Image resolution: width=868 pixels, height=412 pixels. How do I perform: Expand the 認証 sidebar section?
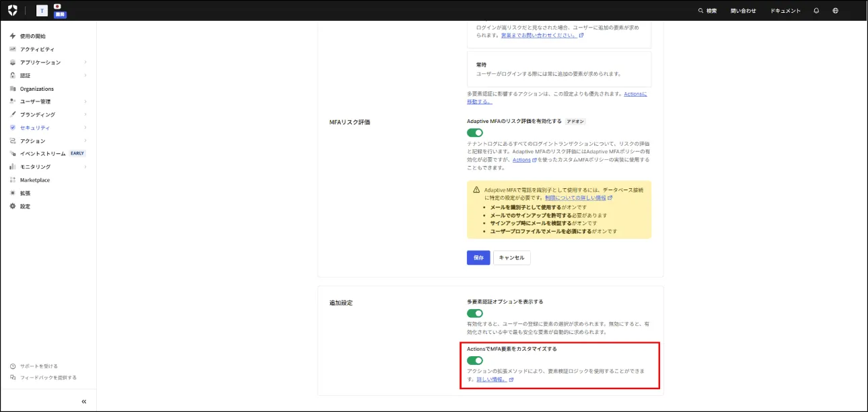coord(25,75)
